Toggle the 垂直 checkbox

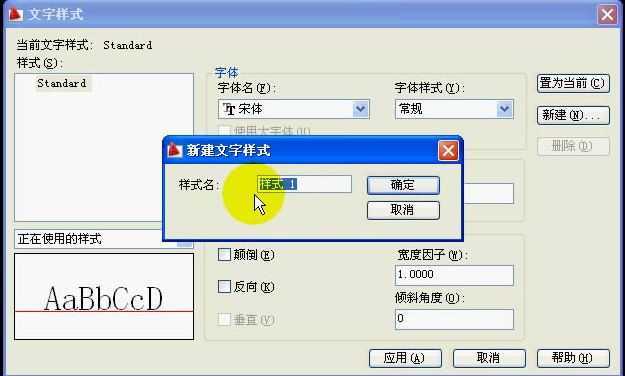point(224,319)
